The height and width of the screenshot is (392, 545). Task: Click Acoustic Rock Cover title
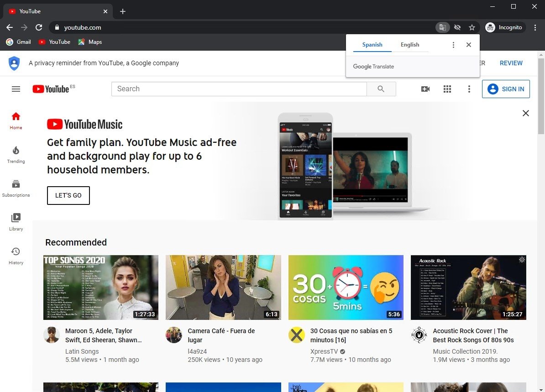473,335
